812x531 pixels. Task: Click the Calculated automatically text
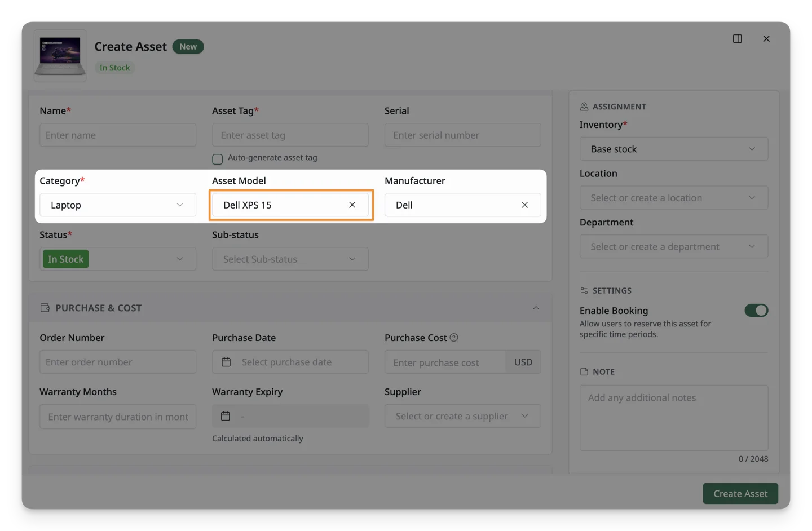(258, 438)
